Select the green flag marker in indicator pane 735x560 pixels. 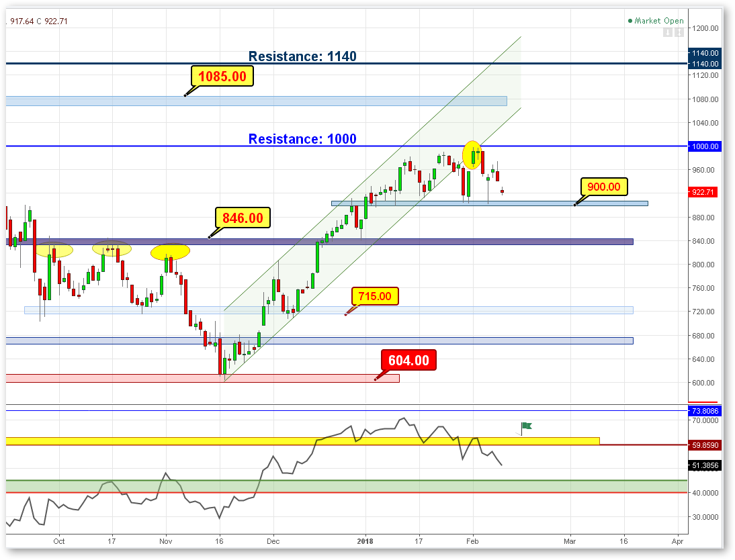point(527,426)
